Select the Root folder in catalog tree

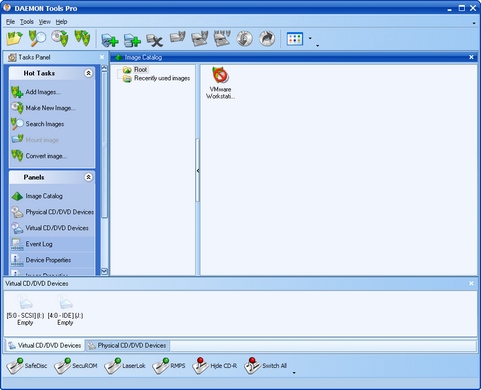point(135,70)
